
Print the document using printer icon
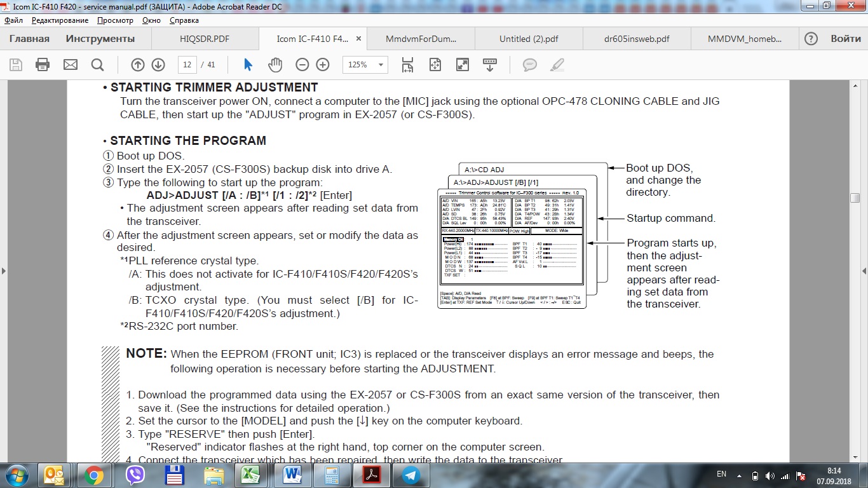pos(43,65)
